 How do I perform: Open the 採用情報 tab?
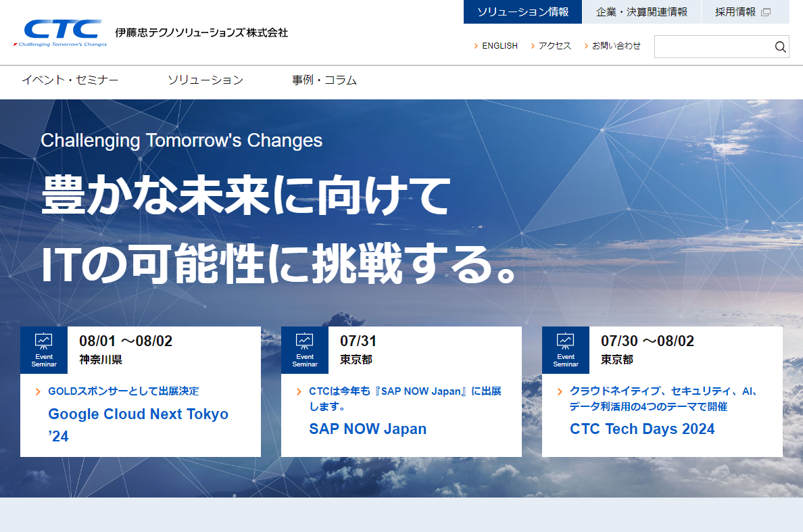pos(735,12)
